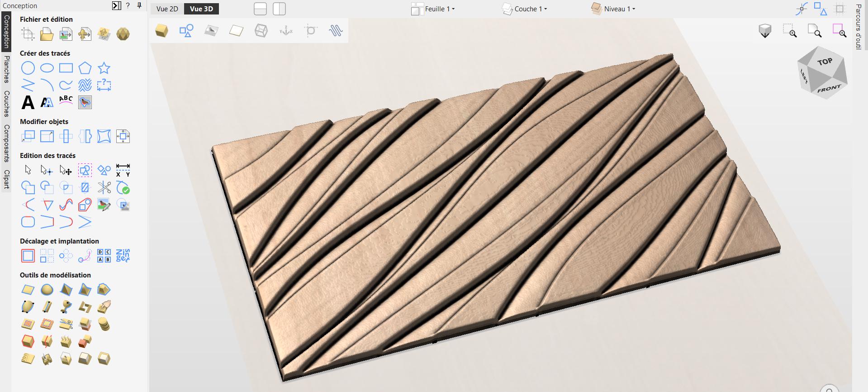Open the vector texture wave tool
The width and height of the screenshot is (868, 392).
coord(85,85)
